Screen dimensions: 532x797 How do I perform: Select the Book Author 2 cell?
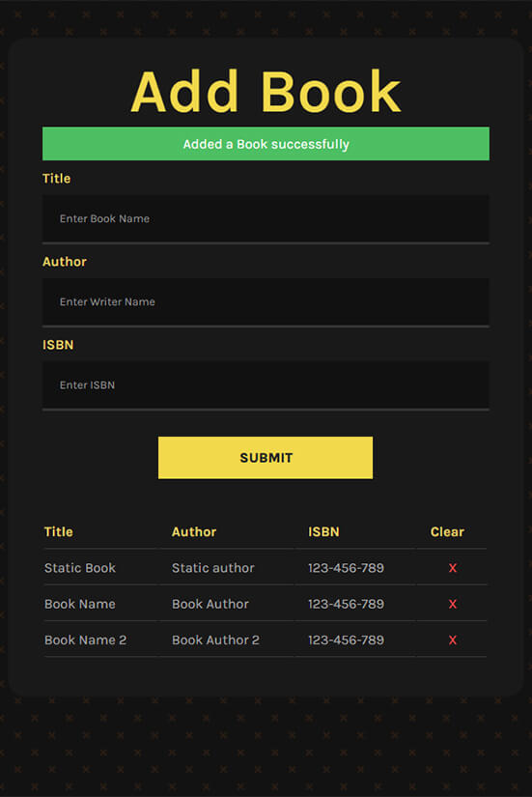coord(215,640)
